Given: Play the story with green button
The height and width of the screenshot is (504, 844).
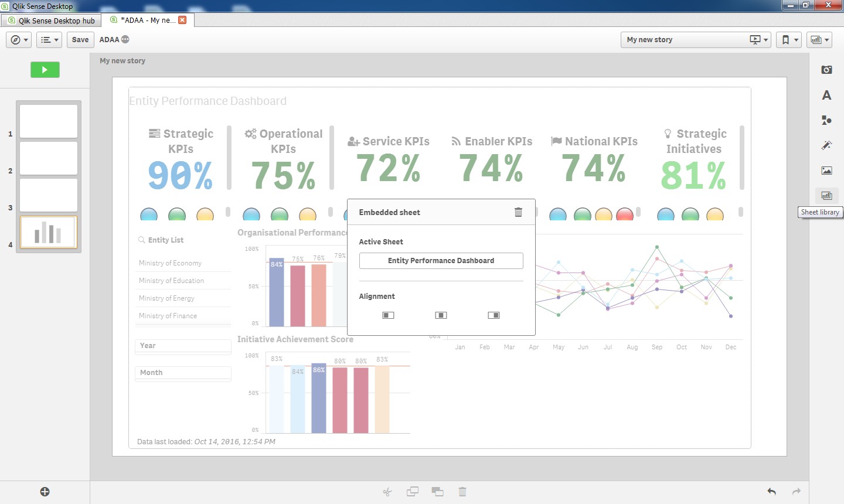Looking at the screenshot, I should (45, 70).
